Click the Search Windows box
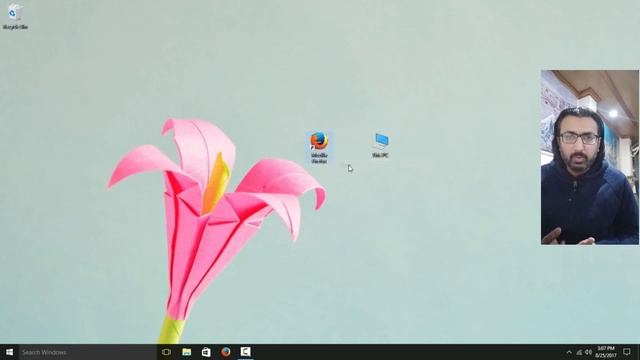The image size is (640, 360). coord(87,352)
